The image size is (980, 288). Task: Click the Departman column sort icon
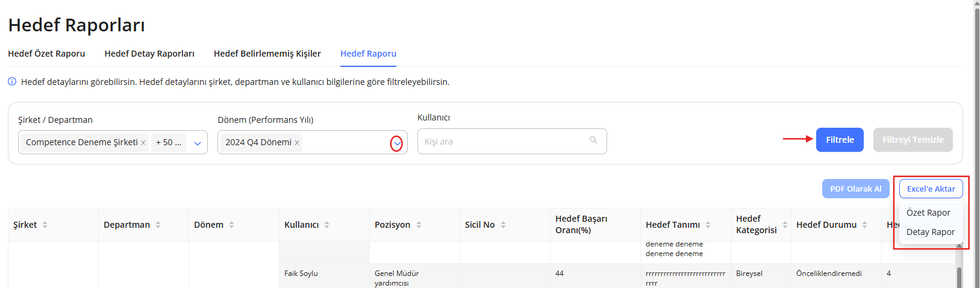[158, 225]
